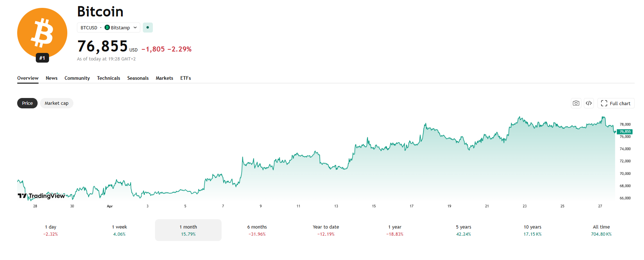Select the Price chart toggle
The width and height of the screenshot is (644, 260).
point(27,103)
